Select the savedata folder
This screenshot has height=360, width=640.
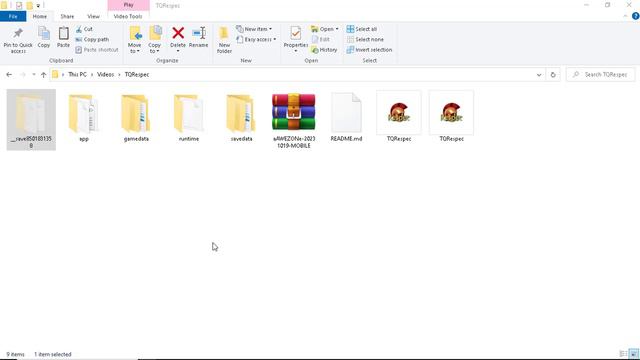click(x=241, y=118)
